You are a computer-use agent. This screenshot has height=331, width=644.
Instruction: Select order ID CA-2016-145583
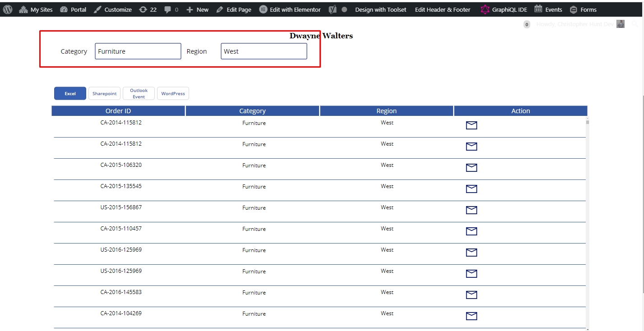(x=121, y=292)
